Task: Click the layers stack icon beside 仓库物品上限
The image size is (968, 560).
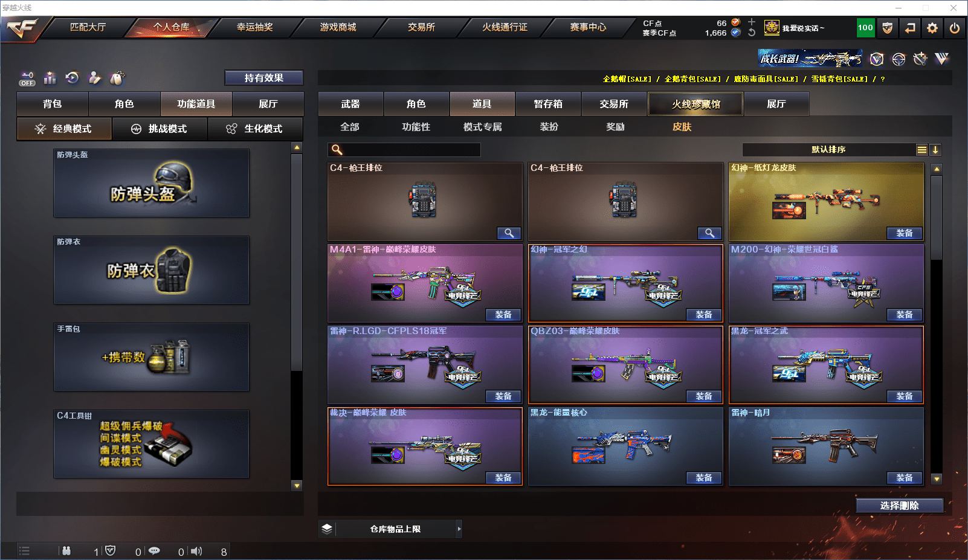Action: [327, 529]
